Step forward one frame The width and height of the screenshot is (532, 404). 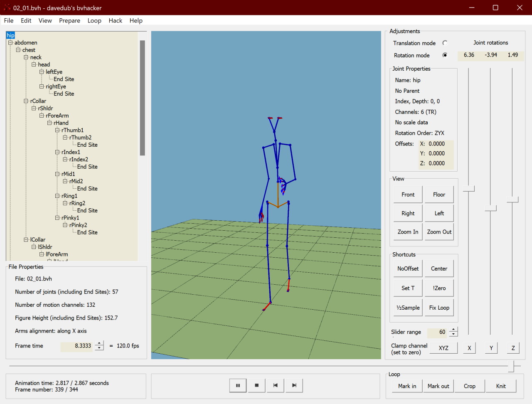tap(294, 385)
